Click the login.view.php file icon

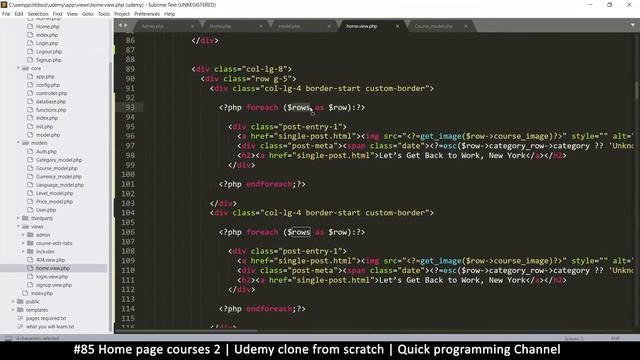tap(30, 276)
